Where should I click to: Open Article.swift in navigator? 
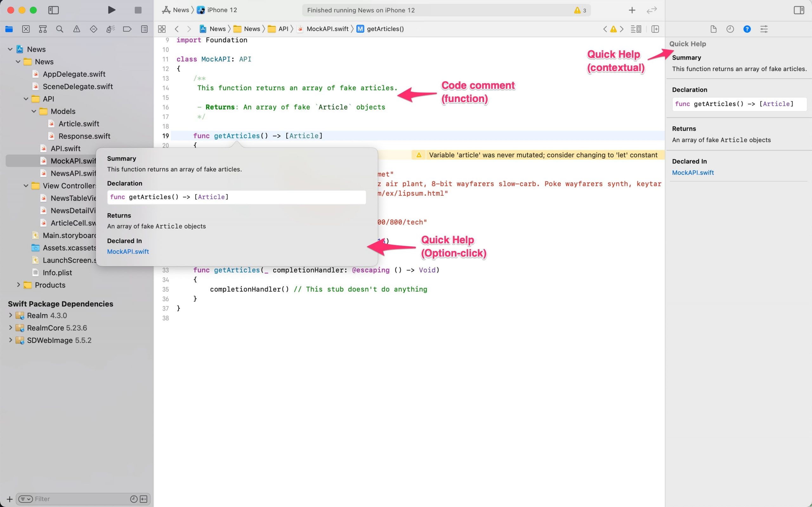coord(79,124)
